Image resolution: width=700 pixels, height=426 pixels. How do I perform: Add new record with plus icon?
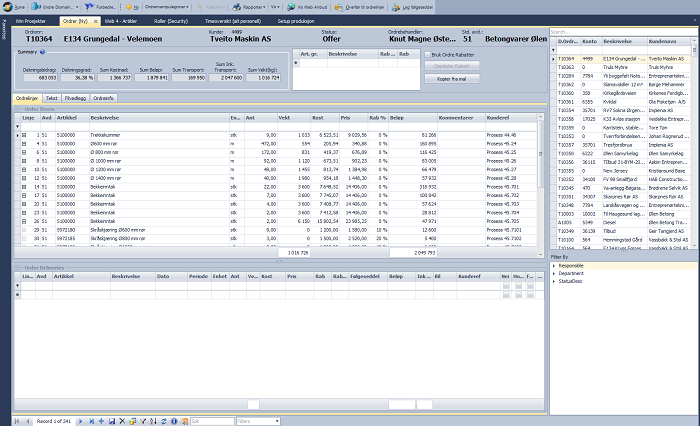pos(101,421)
